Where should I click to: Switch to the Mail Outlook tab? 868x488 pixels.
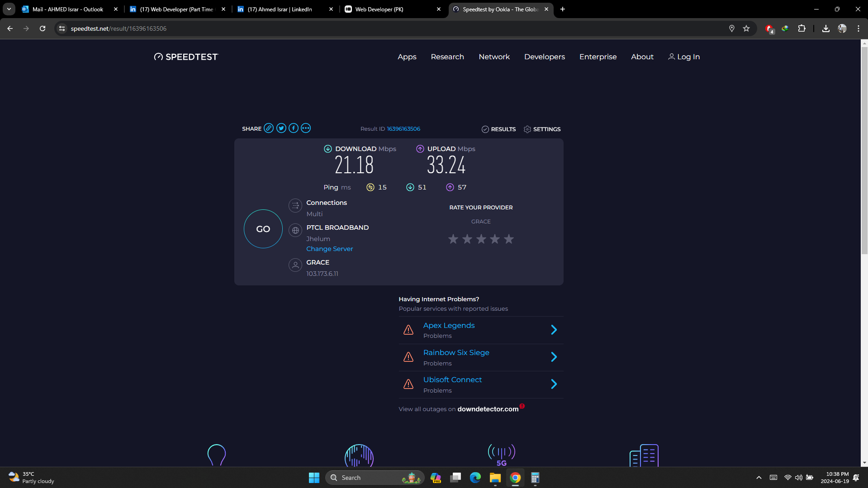[68, 9]
